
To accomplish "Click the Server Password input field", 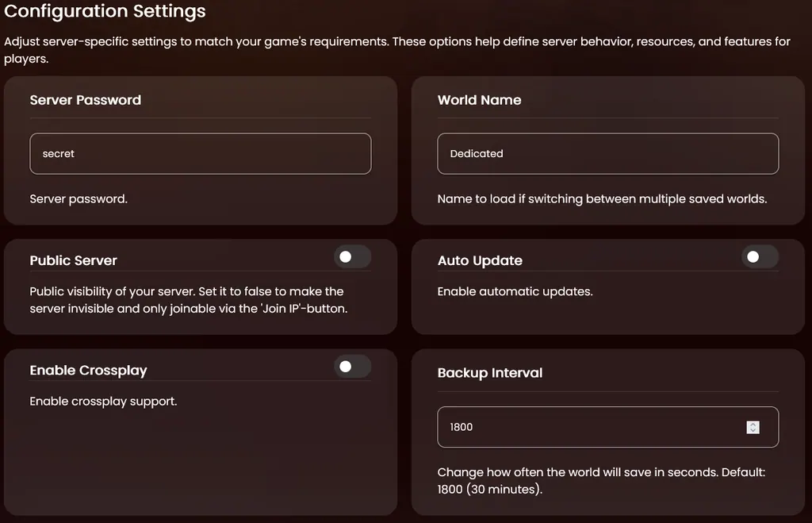I will click(201, 153).
